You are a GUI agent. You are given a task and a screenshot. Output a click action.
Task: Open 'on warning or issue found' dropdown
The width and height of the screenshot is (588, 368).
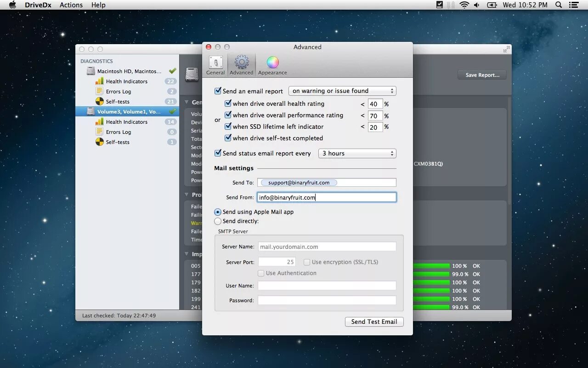[342, 91]
